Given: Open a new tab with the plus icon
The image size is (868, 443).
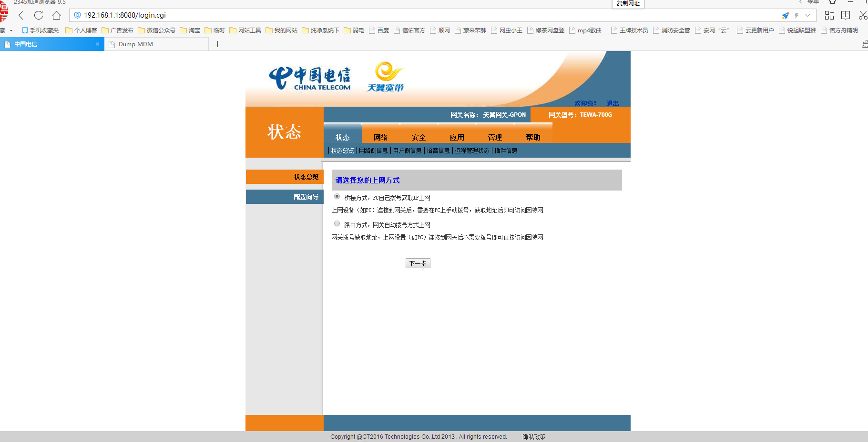Looking at the screenshot, I should point(217,44).
